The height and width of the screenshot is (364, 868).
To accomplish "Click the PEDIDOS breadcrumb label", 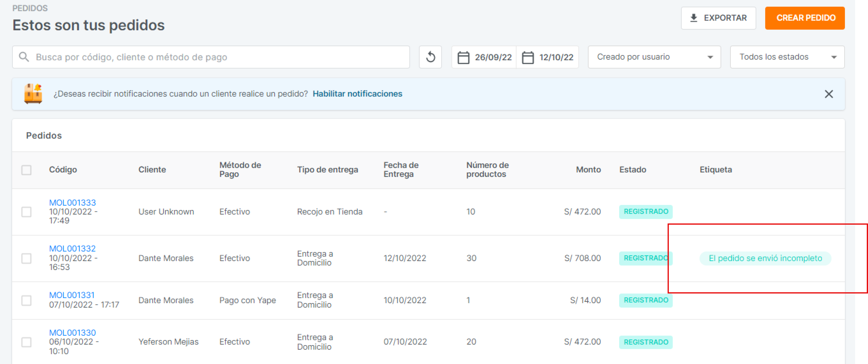I will point(30,8).
